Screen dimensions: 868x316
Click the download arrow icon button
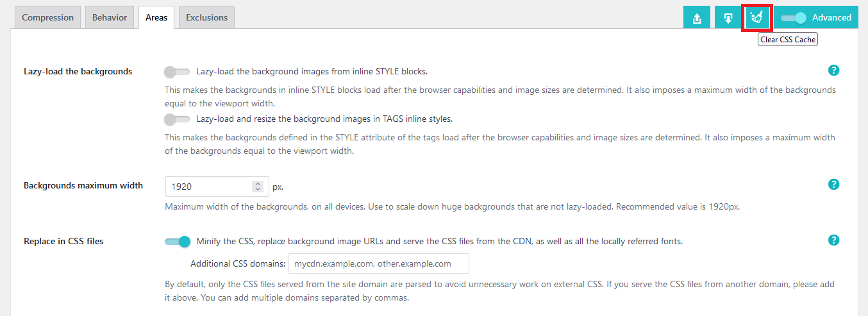tap(728, 18)
